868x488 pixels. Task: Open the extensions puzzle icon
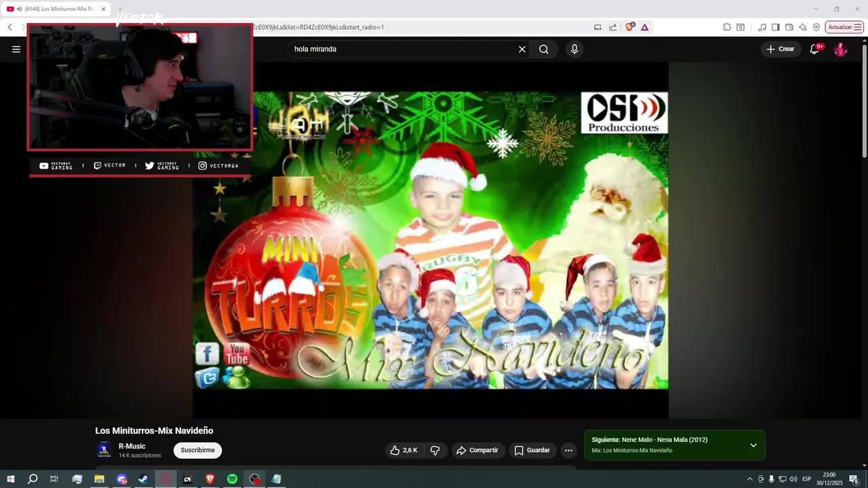[x=727, y=27]
